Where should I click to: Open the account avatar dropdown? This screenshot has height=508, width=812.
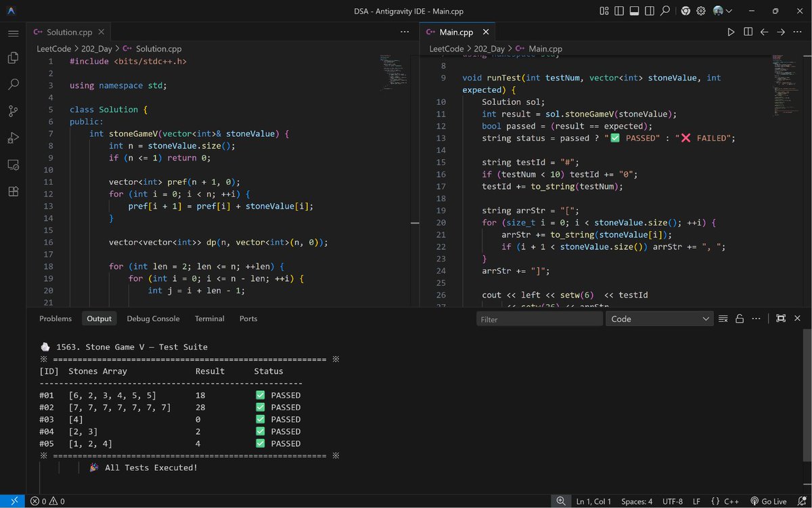pyautogui.click(x=722, y=11)
